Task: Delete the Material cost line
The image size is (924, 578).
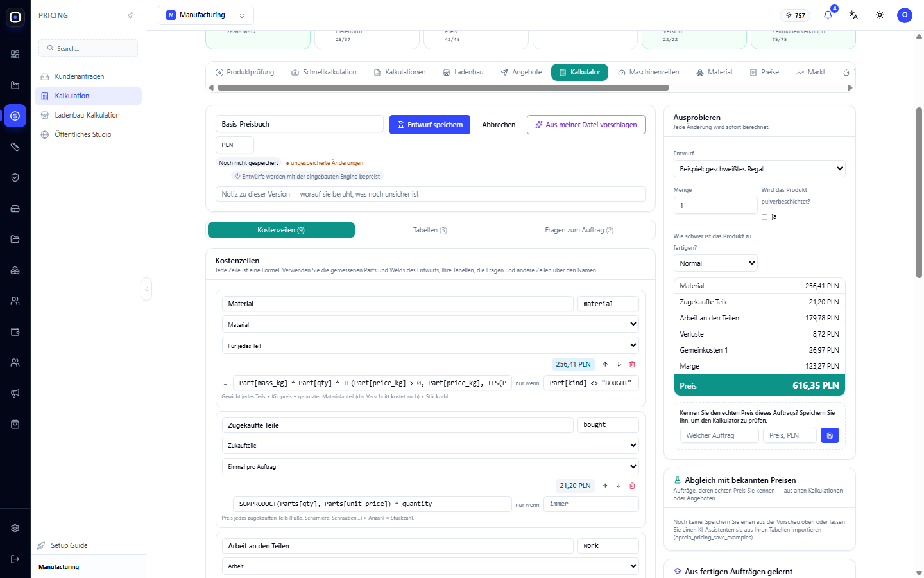Action: pos(632,364)
